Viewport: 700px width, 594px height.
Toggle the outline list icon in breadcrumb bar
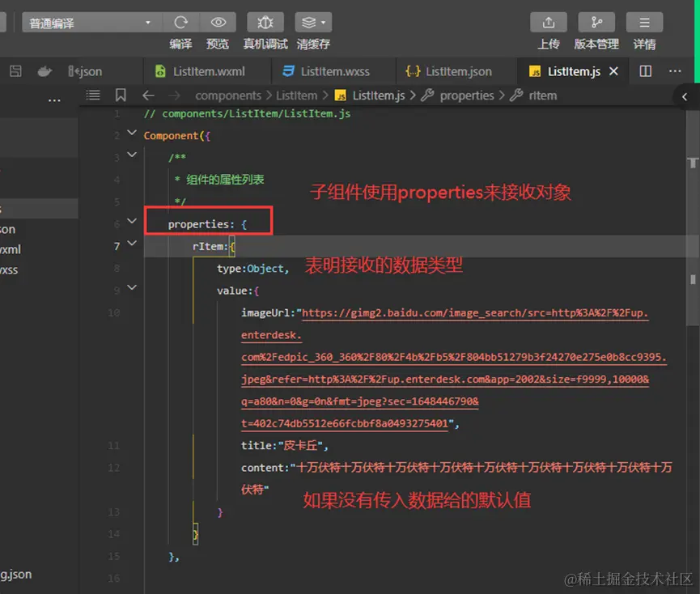93,95
